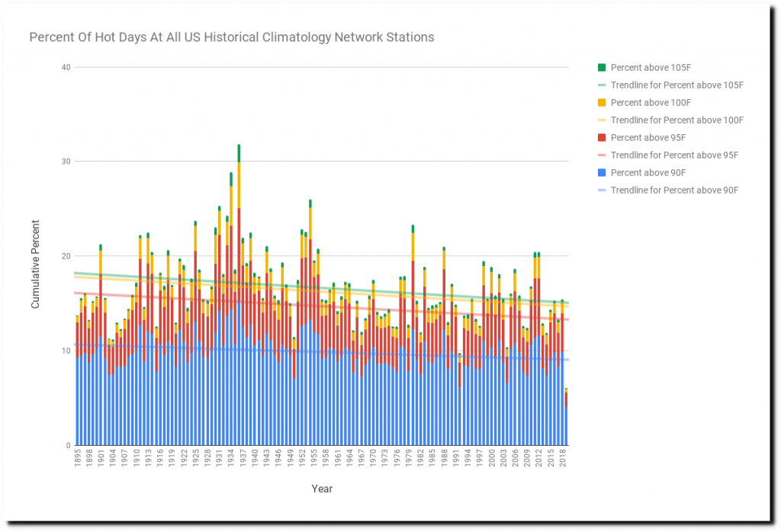This screenshot has height=532, width=781.
Task: Click the Percent above 105F legend text
Action: point(648,67)
